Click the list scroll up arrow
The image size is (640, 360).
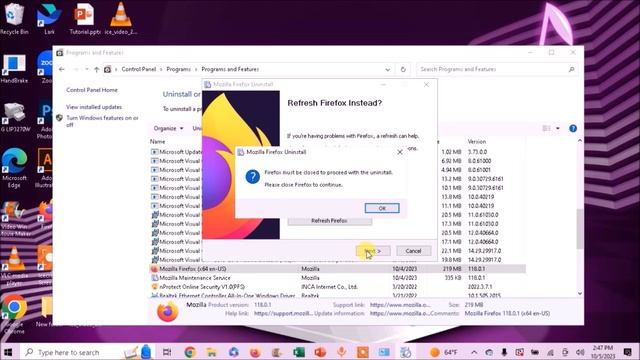point(580,141)
